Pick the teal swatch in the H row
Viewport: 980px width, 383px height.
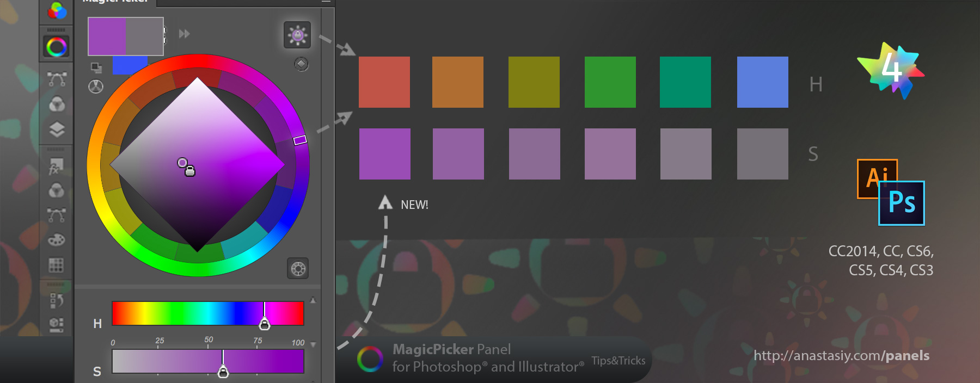tap(685, 82)
